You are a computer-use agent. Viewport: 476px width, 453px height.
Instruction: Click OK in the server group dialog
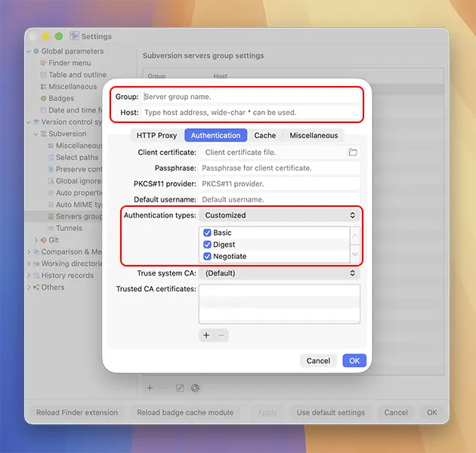point(354,360)
